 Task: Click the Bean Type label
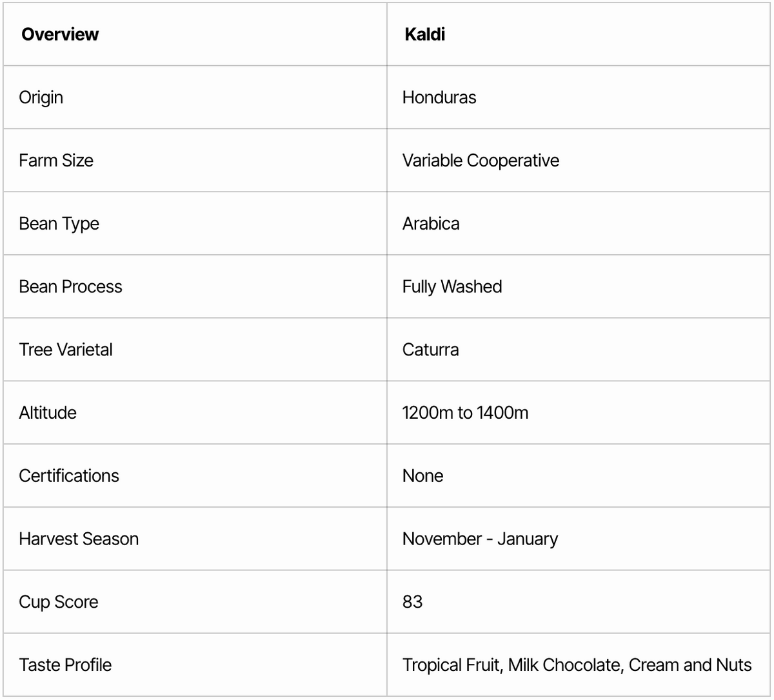[59, 224]
